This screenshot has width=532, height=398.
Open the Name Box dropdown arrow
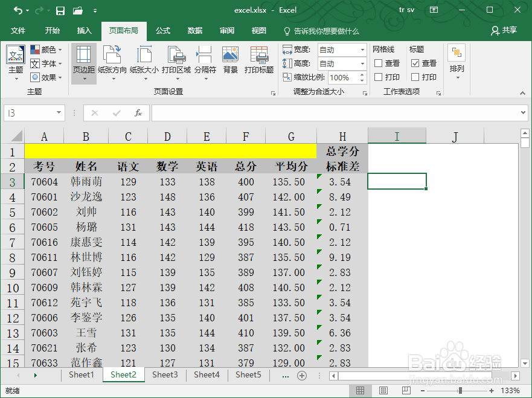pyautogui.click(x=59, y=113)
